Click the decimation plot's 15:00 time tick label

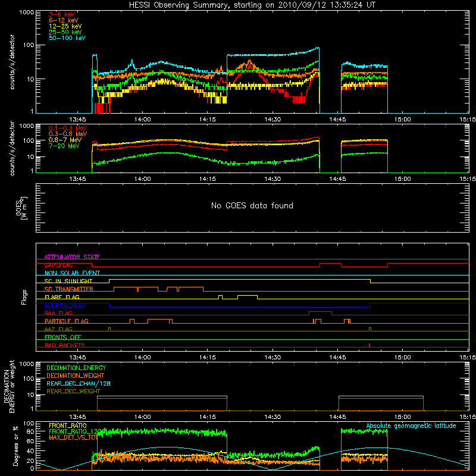[403, 417]
